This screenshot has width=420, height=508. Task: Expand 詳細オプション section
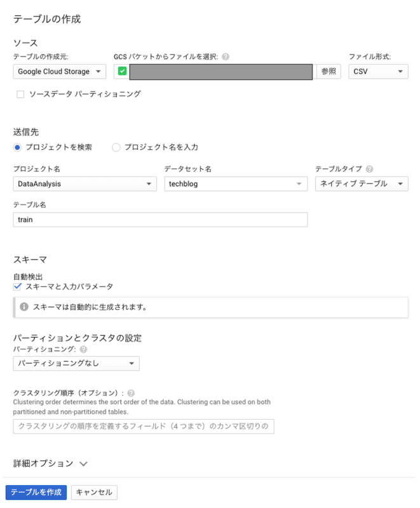[x=50, y=464]
